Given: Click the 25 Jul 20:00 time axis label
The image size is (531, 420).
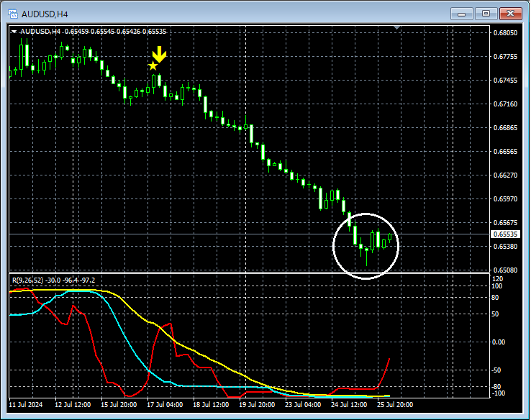Looking at the screenshot, I should tap(396, 405).
